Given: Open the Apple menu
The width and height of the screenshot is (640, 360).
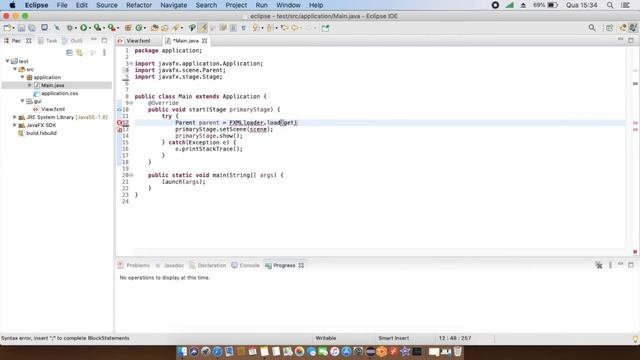Looking at the screenshot, I should click(12, 5).
